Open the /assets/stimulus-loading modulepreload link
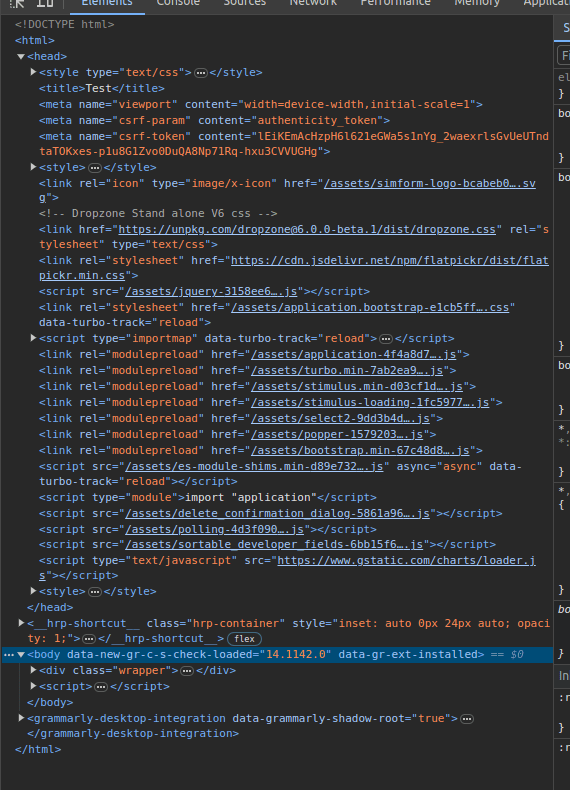Image resolution: width=570 pixels, height=790 pixels. click(370, 403)
